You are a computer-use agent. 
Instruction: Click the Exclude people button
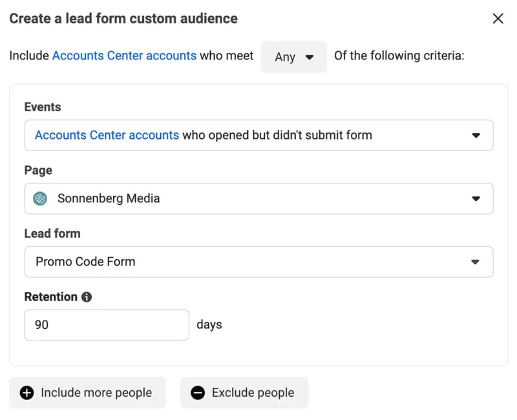tap(244, 393)
